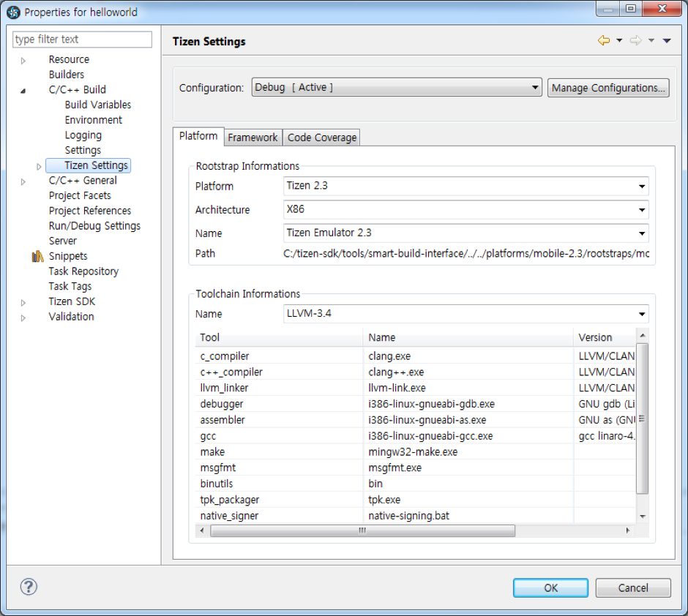
Task: Select Project Facets in the tree
Action: [80, 195]
